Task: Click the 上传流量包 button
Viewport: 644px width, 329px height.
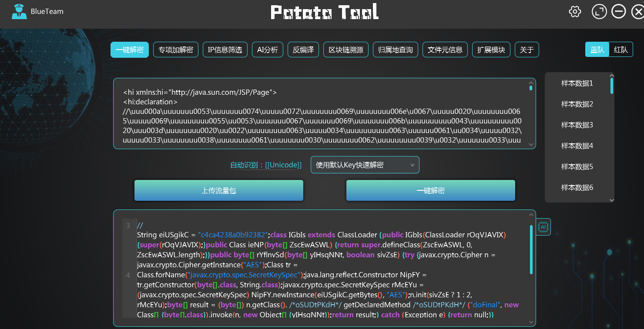Action: coord(219,190)
